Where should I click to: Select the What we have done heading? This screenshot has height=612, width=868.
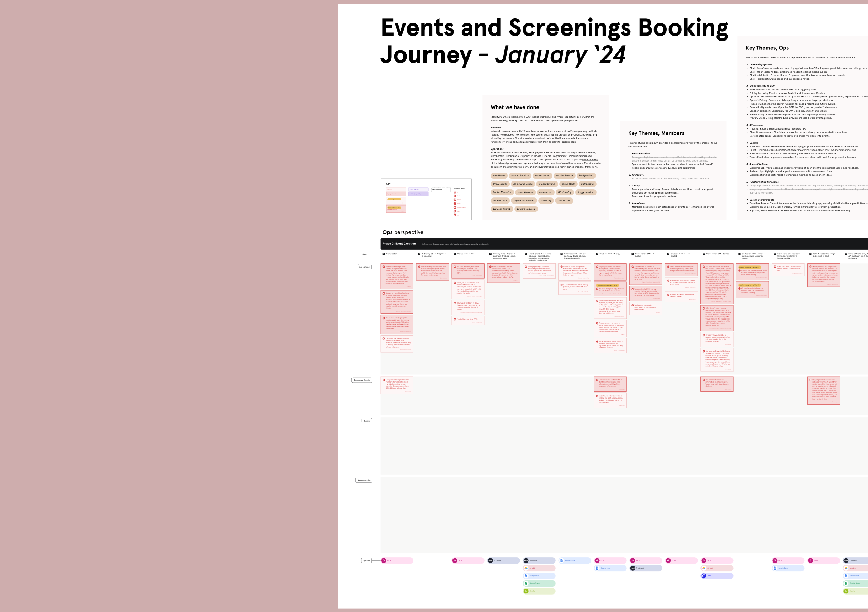pos(515,107)
